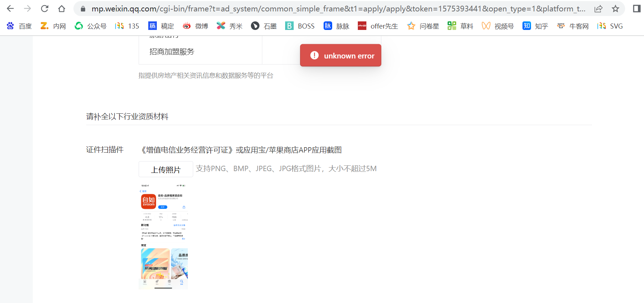Toggle the browser side panel
Viewport: 644px width, 303px height.
coord(637,9)
